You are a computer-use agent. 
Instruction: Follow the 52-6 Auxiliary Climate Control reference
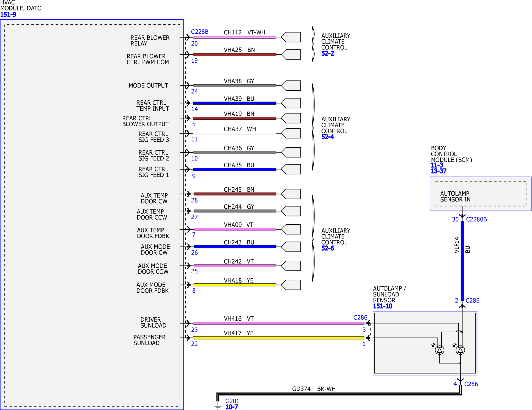[327, 248]
